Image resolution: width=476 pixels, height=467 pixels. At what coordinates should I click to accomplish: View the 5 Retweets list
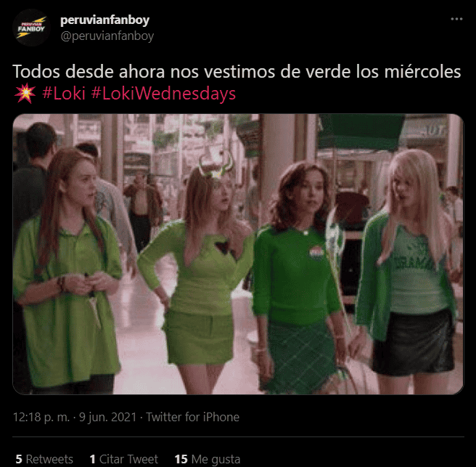point(44,459)
